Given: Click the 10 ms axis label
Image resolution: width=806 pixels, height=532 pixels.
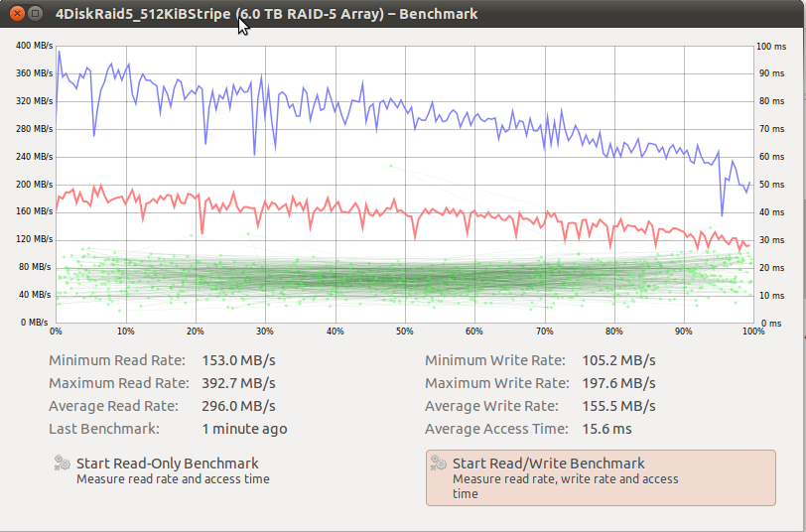Looking at the screenshot, I should (771, 295).
